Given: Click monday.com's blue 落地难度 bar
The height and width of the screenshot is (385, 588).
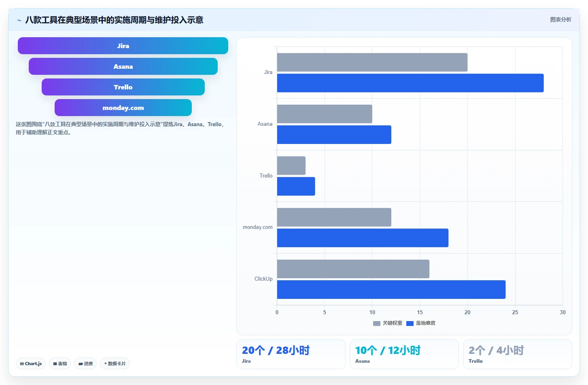Looking at the screenshot, I should (363, 238).
